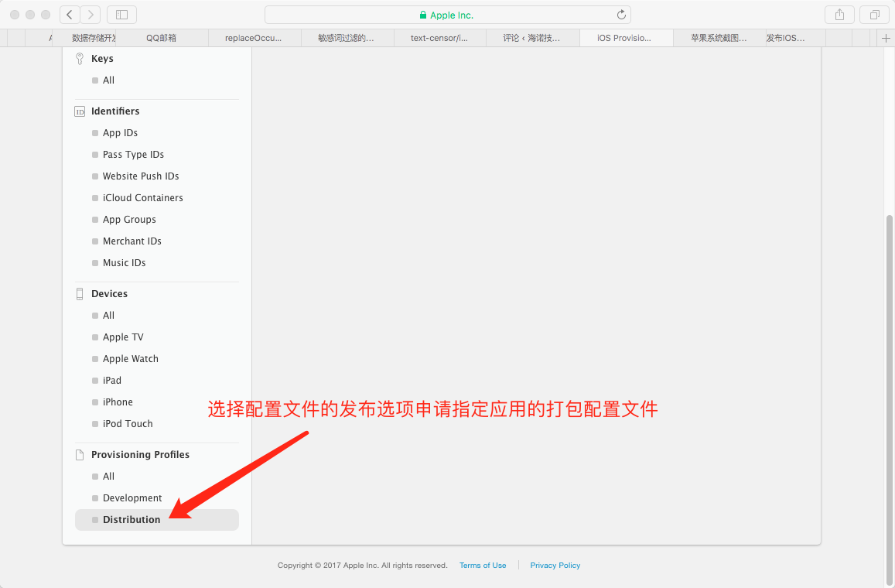Switch to the QQ邮箱 tab
895x588 pixels.
coord(162,38)
